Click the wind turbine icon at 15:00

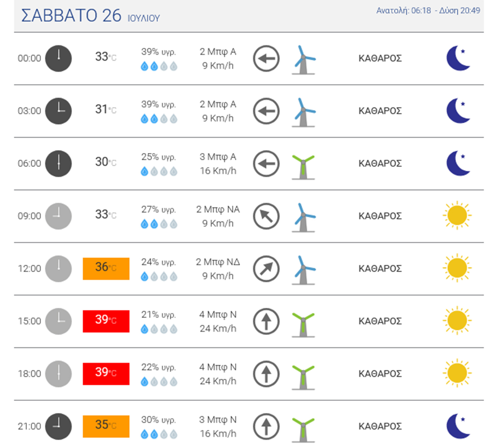pos(303,324)
